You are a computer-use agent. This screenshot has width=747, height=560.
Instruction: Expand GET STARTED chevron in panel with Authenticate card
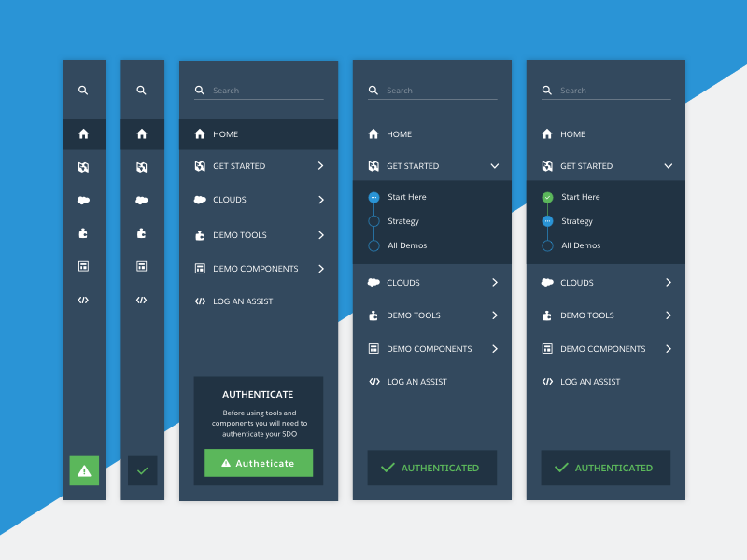[x=320, y=166]
